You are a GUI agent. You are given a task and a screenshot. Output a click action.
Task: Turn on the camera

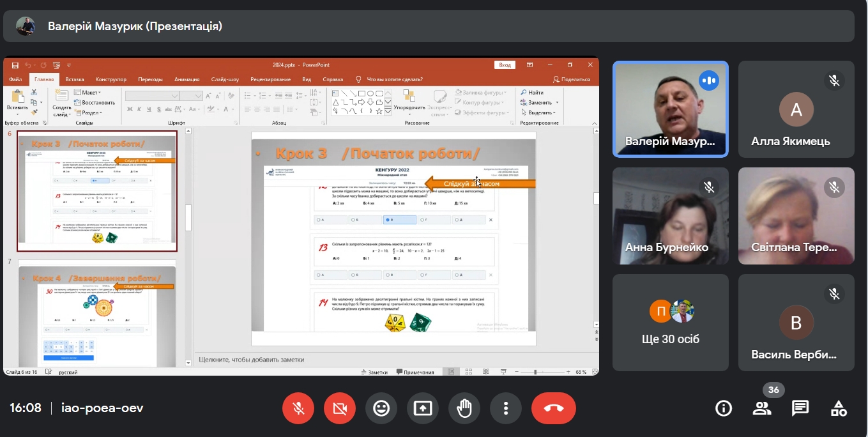(340, 408)
